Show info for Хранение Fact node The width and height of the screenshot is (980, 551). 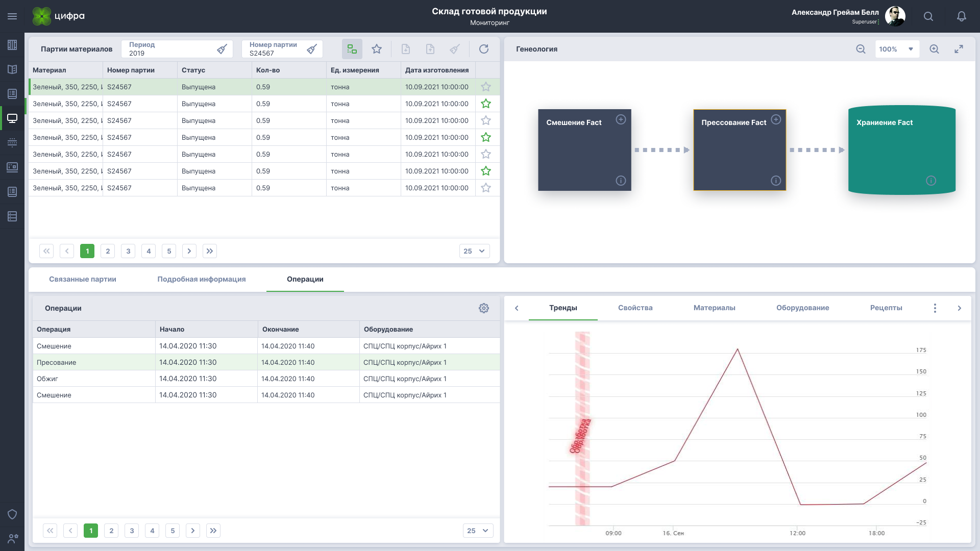click(x=931, y=181)
